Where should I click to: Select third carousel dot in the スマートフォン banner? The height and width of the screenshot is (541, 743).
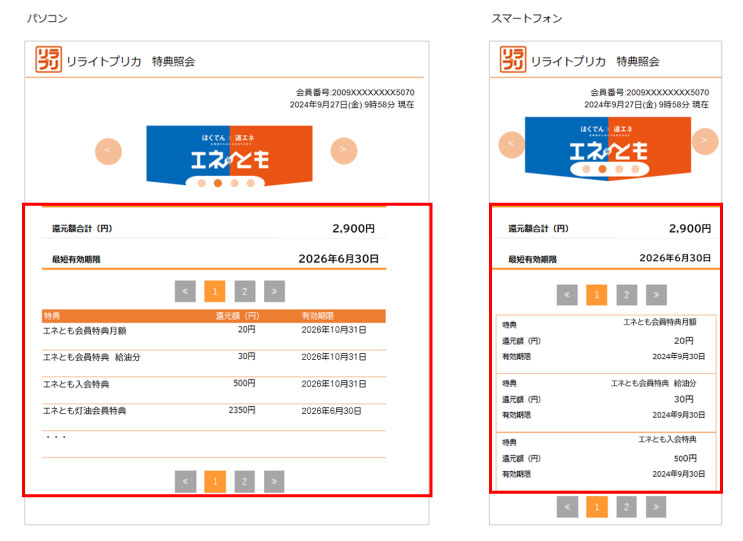619,169
